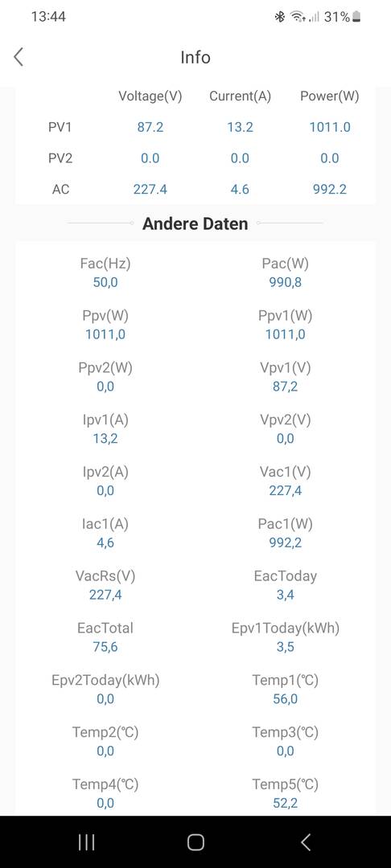The image size is (391, 868).
Task: Tap the Wi-Fi status icon
Action: (x=298, y=17)
